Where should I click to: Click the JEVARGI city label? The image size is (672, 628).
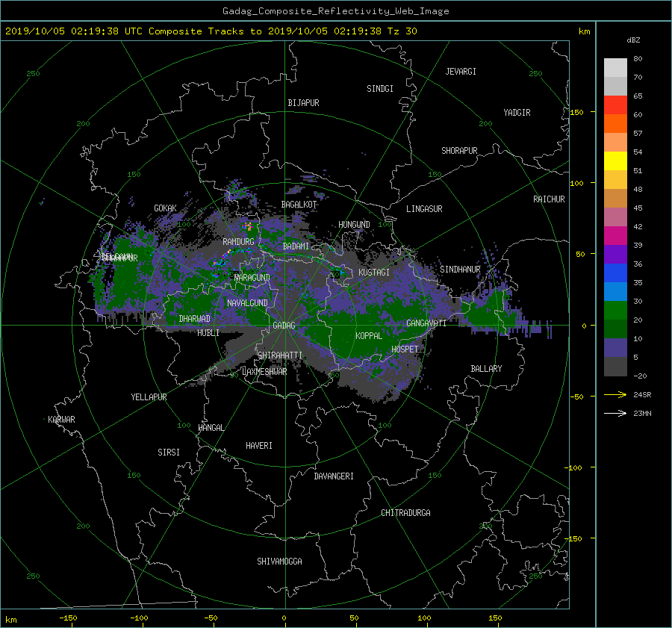461,72
